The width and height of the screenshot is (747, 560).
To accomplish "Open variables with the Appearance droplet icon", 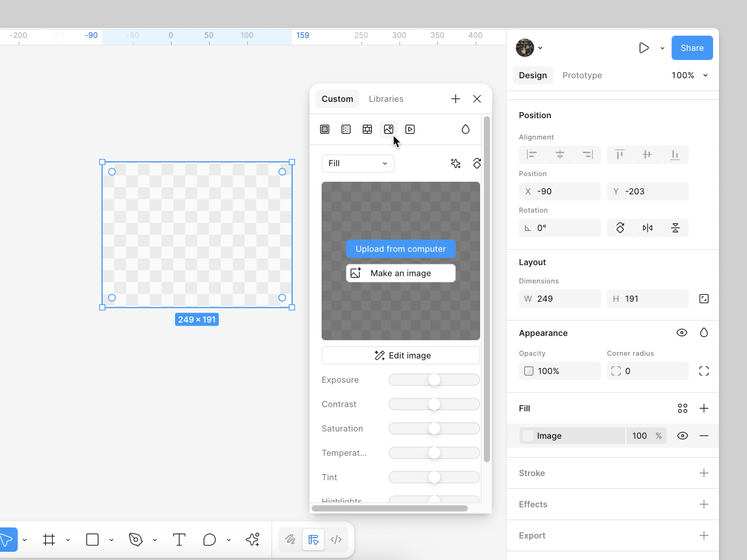I will pos(704,332).
